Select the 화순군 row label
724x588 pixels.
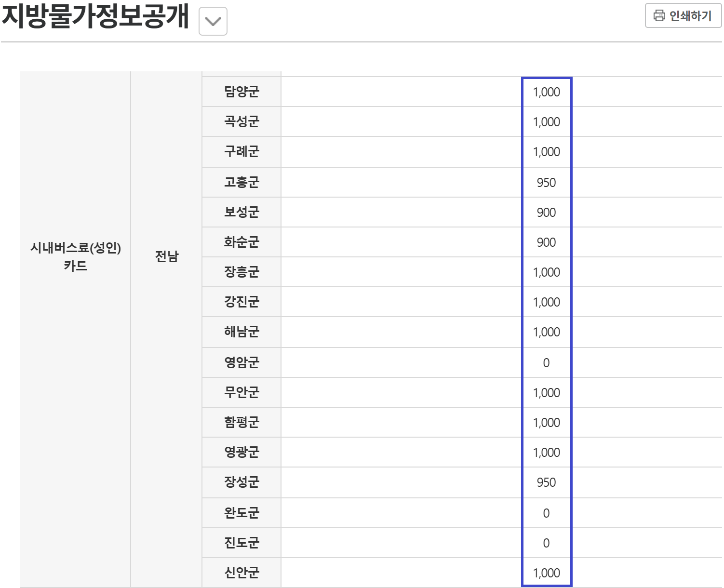tap(241, 242)
